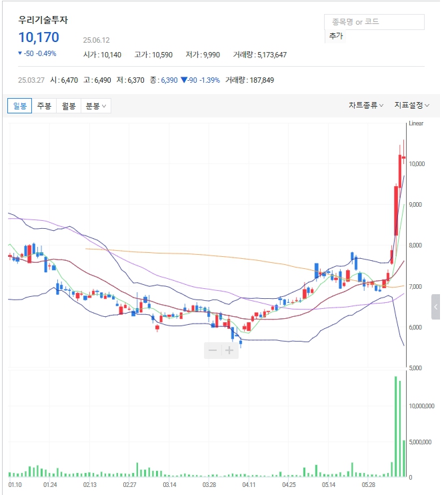Viewport: 448px width, 495px height.
Task: Click the 거래량: 5,173,647 volume text
Action: (259, 55)
